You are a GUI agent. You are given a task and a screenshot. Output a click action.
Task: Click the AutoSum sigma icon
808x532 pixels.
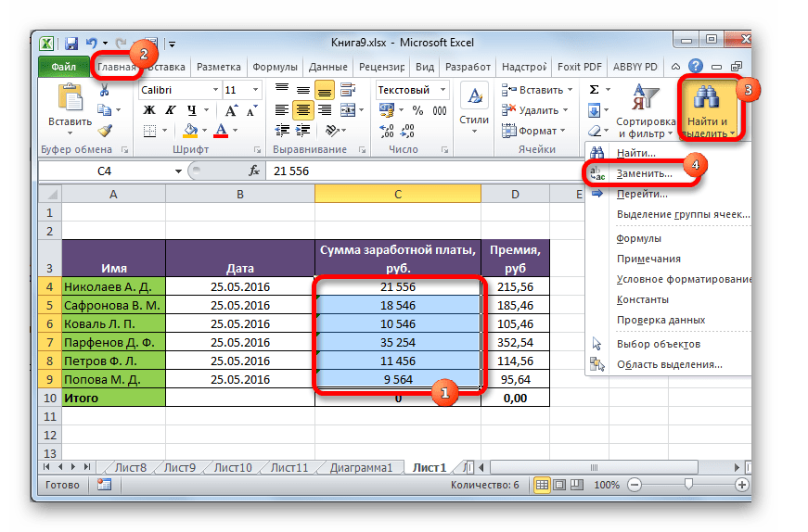tap(594, 90)
